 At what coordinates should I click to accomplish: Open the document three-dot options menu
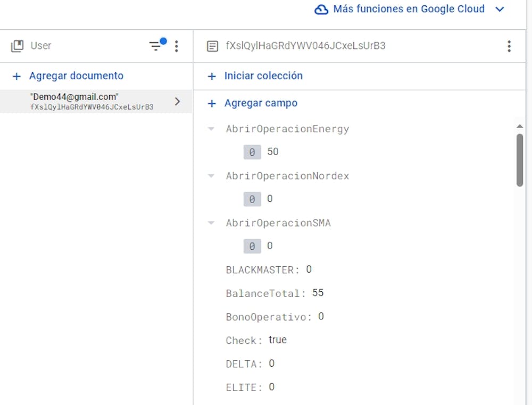click(509, 46)
